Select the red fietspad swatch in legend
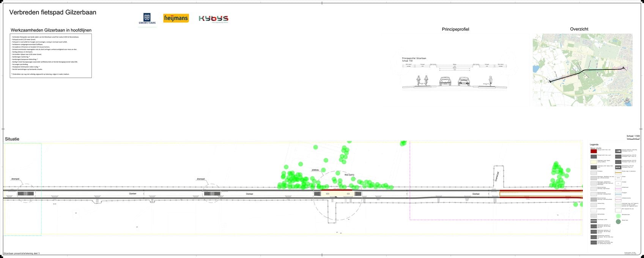Viewport: 644px width, 258px height. tap(594, 151)
